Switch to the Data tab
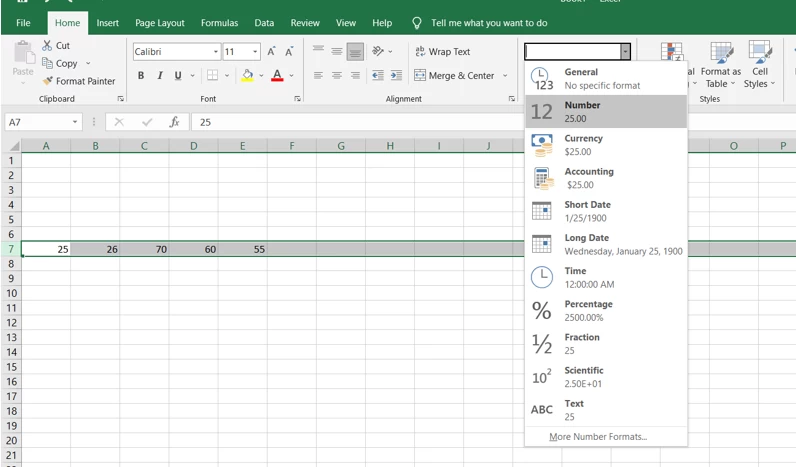Viewport: 796px width, 467px height. tap(264, 23)
